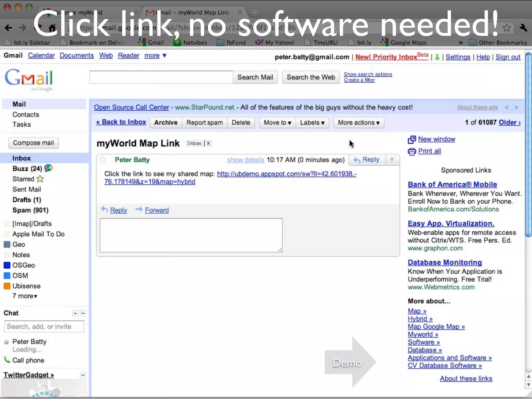This screenshot has height=399, width=532.
Task: Click the previous ad arrow
Action: (x=507, y=107)
